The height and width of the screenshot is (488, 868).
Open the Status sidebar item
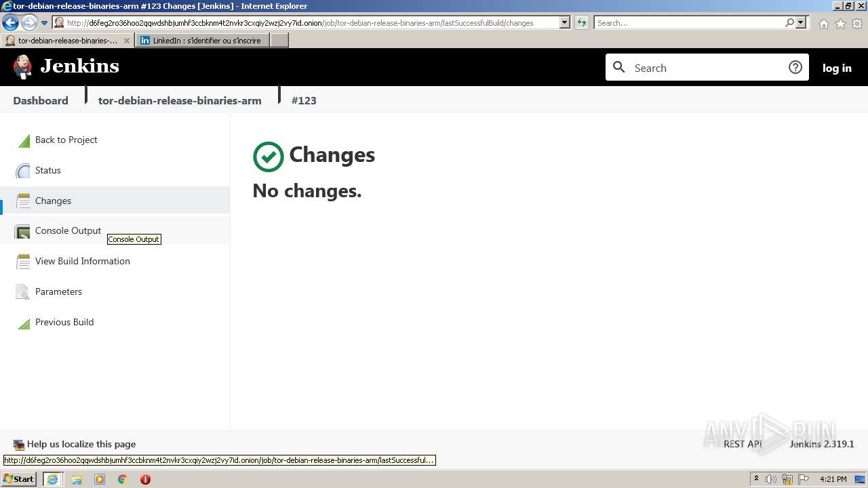point(48,170)
